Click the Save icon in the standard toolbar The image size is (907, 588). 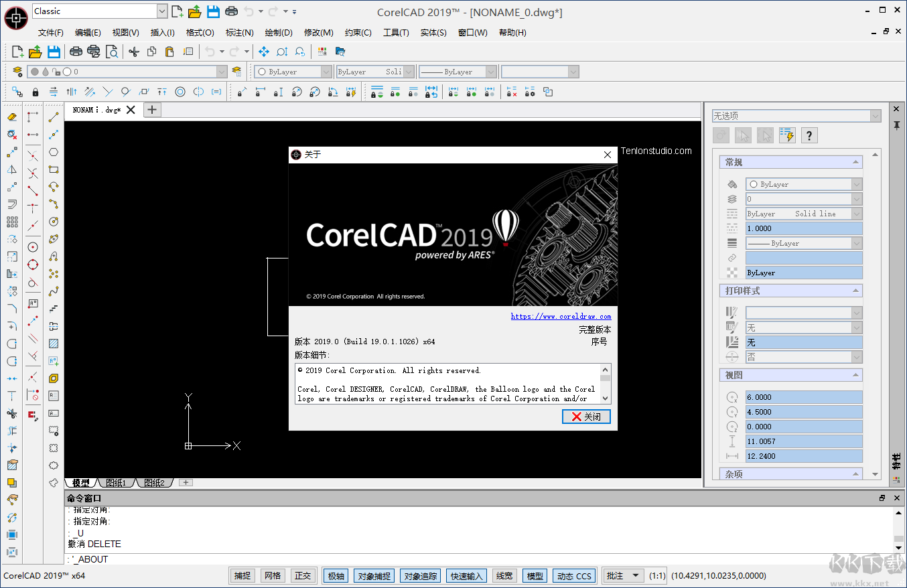click(54, 52)
